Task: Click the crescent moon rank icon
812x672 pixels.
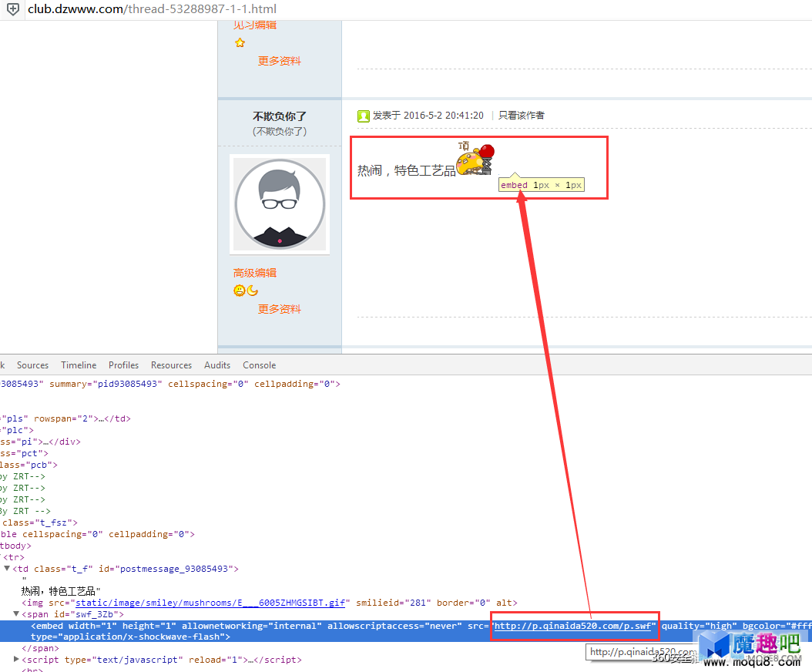Action: pos(252,291)
